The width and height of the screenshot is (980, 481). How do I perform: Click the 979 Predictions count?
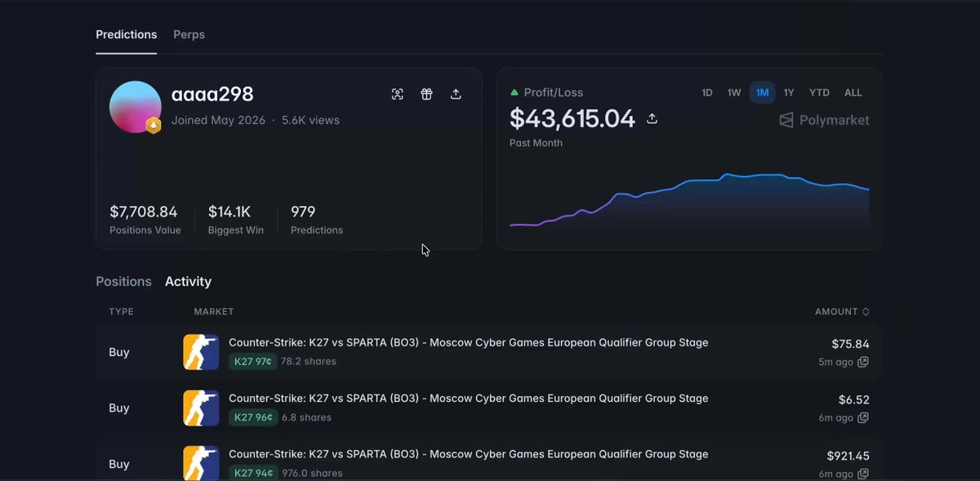click(303, 212)
